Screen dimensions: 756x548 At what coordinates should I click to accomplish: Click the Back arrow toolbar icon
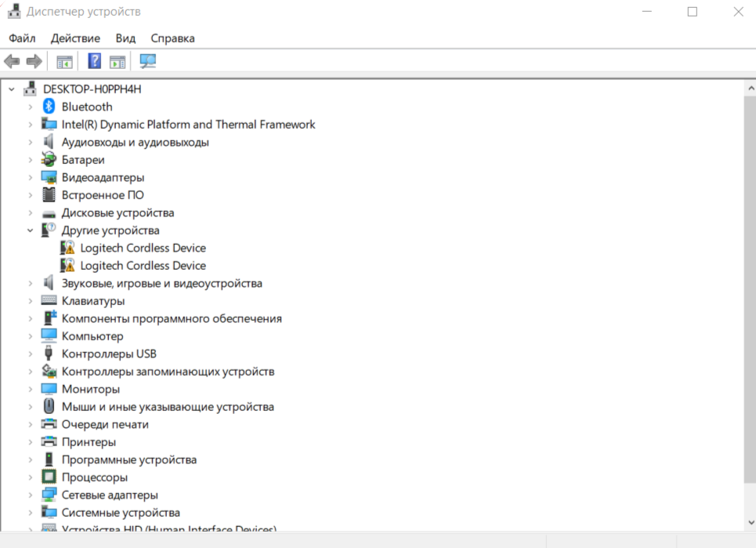click(x=12, y=61)
